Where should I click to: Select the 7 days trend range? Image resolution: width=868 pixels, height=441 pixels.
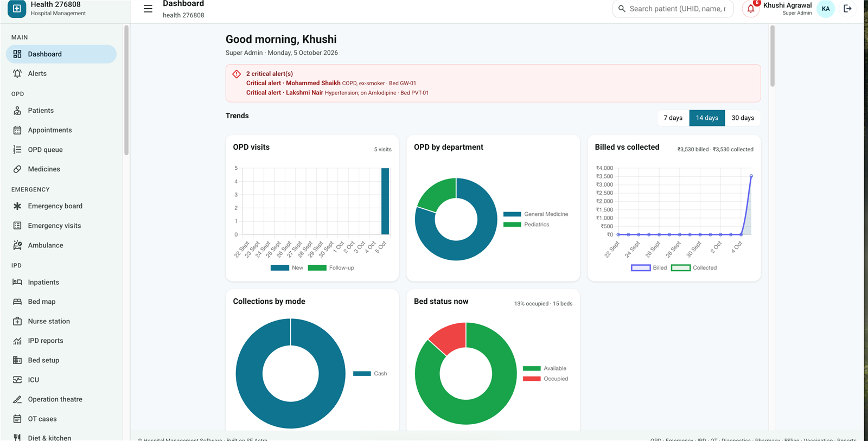[673, 118]
